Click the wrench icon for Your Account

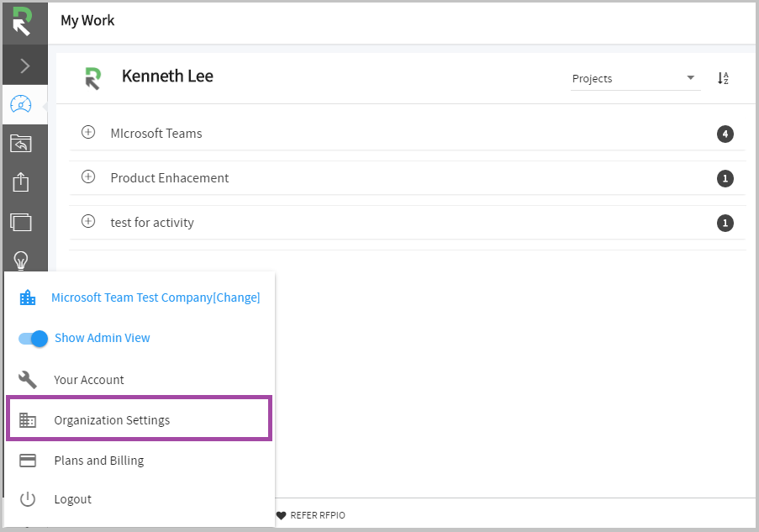(x=28, y=380)
